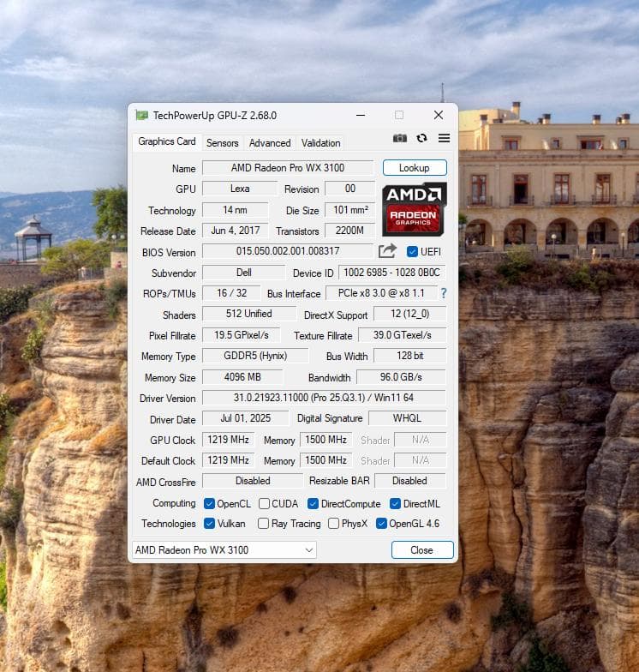Click the Close button at bottom
The image size is (639, 672).
(x=421, y=550)
